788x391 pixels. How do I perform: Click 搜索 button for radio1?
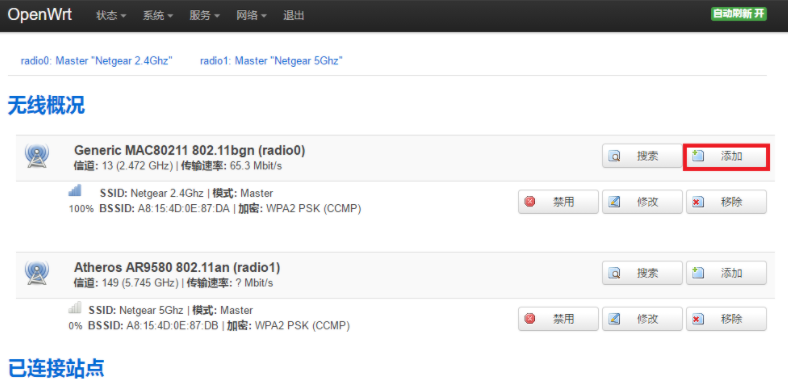pos(642,273)
